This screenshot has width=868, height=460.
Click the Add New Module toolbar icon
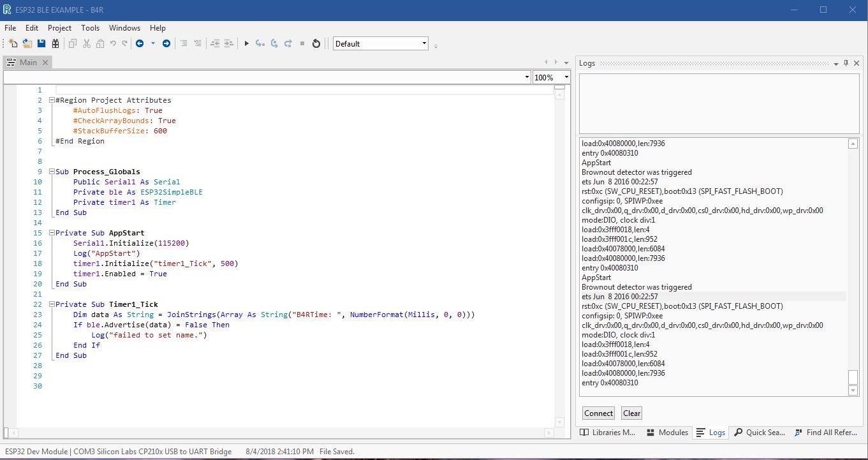[x=13, y=43]
